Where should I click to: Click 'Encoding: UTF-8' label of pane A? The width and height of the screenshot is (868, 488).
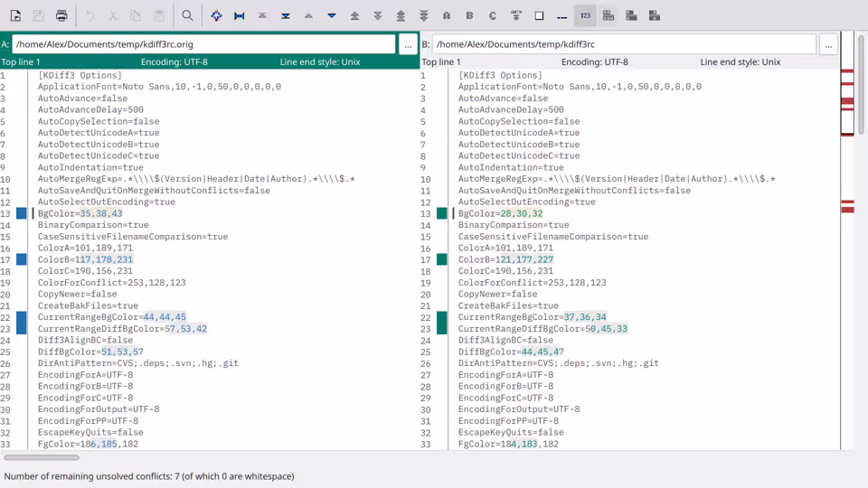click(x=175, y=62)
